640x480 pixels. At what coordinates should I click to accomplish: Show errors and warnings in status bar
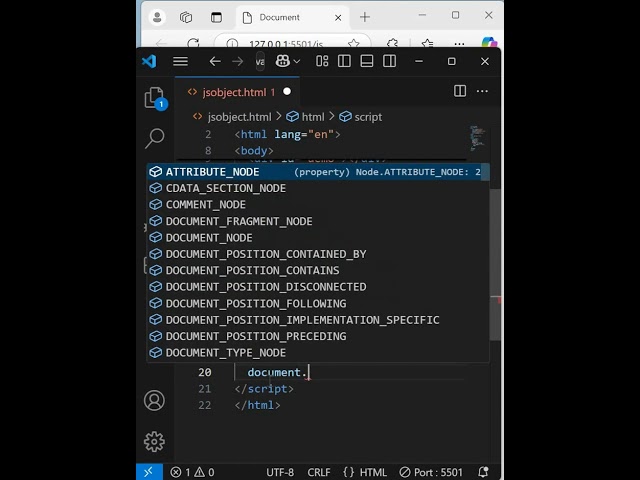click(192, 472)
